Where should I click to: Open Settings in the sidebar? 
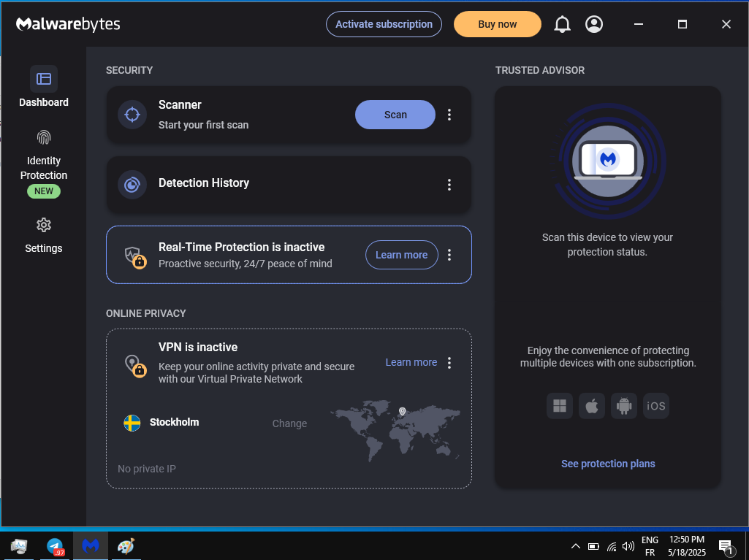43,235
